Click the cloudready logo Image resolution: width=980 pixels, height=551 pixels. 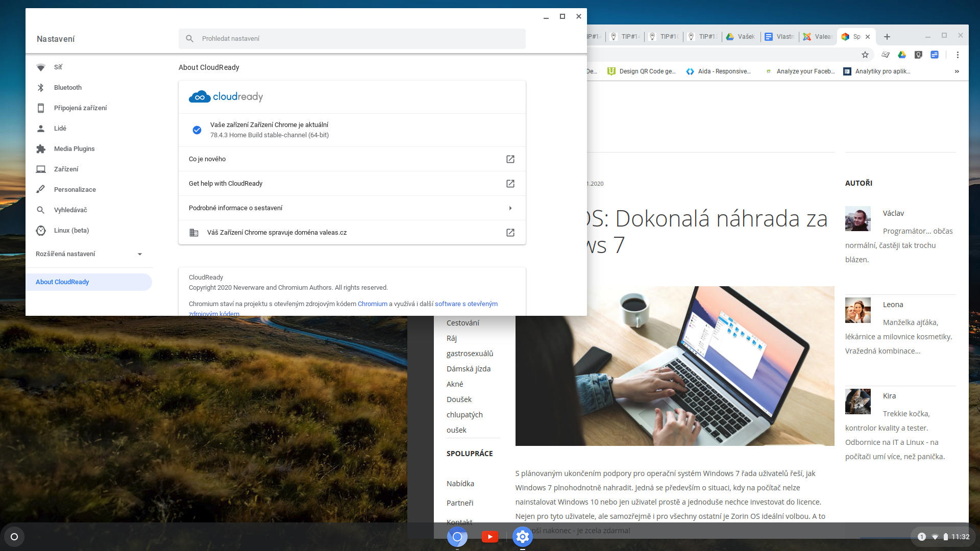[x=226, y=97]
